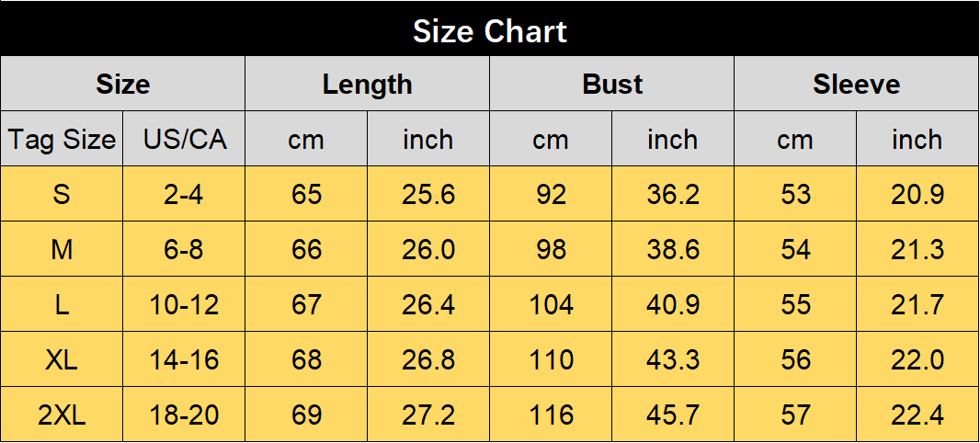This screenshot has width=980, height=443.
Task: Click length value 25.6 inch
Action: pos(428,194)
